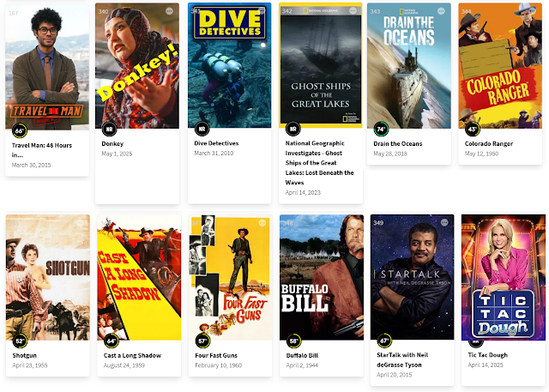Image resolution: width=549 pixels, height=392 pixels.
Task: Click the date 'May 12, 1950'
Action: tap(481, 154)
